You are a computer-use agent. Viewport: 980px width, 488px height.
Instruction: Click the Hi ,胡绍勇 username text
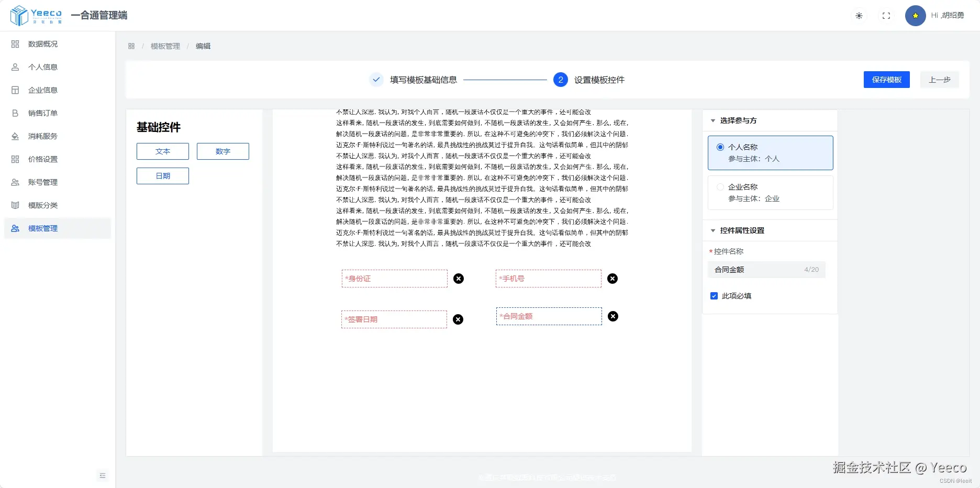point(948,15)
